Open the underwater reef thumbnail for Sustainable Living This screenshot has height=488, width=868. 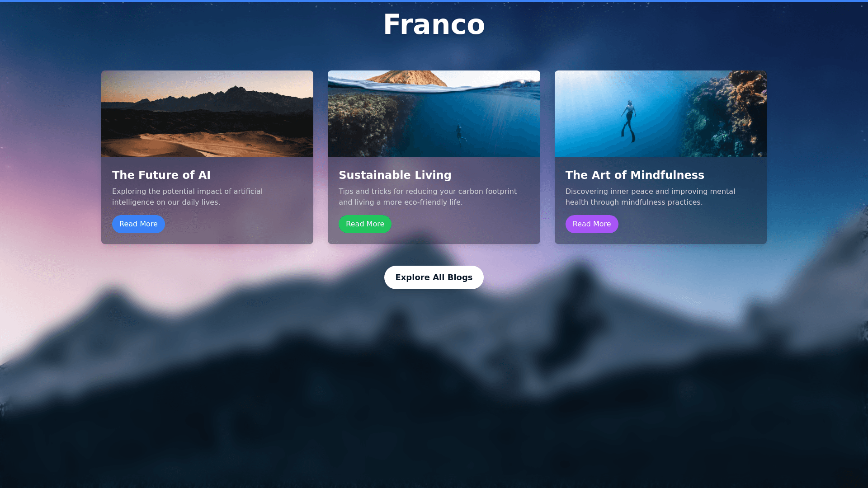[434, 114]
